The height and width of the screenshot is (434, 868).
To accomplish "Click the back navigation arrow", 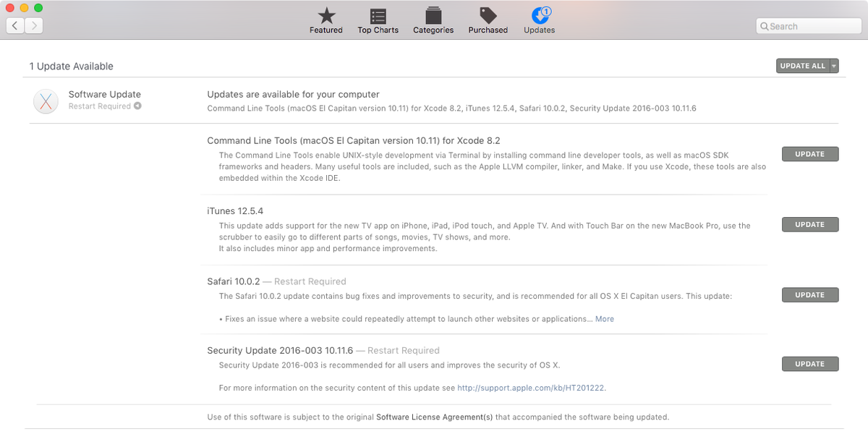I will coord(14,25).
